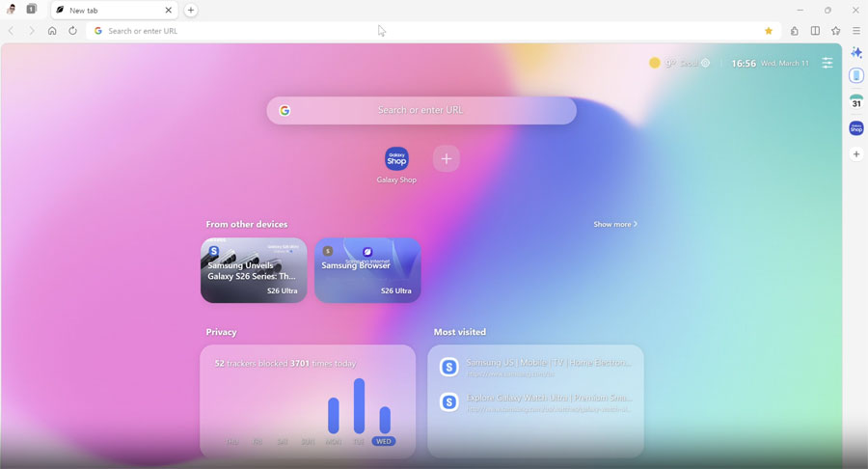Screen dimensions: 868x469
Task: Go back to previous page
Action: [x=11, y=31]
